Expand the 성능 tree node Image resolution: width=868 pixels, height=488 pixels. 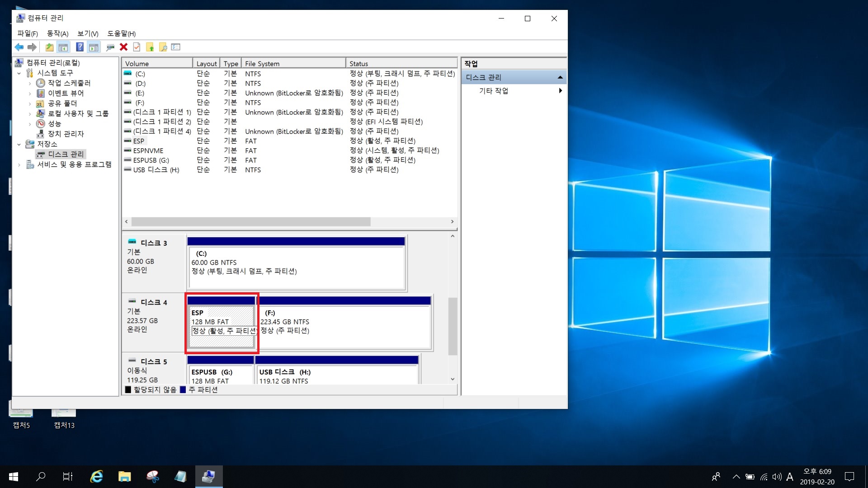(30, 124)
